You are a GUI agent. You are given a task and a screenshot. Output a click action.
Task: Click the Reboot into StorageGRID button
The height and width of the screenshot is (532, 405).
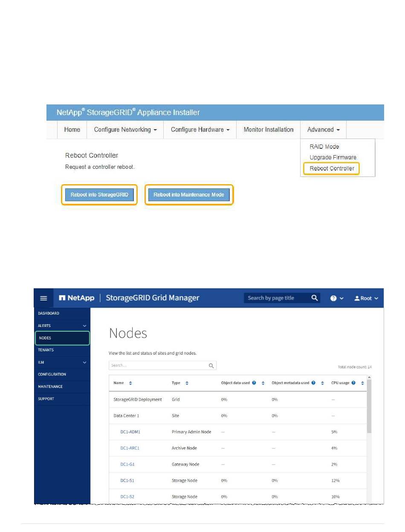coord(99,195)
